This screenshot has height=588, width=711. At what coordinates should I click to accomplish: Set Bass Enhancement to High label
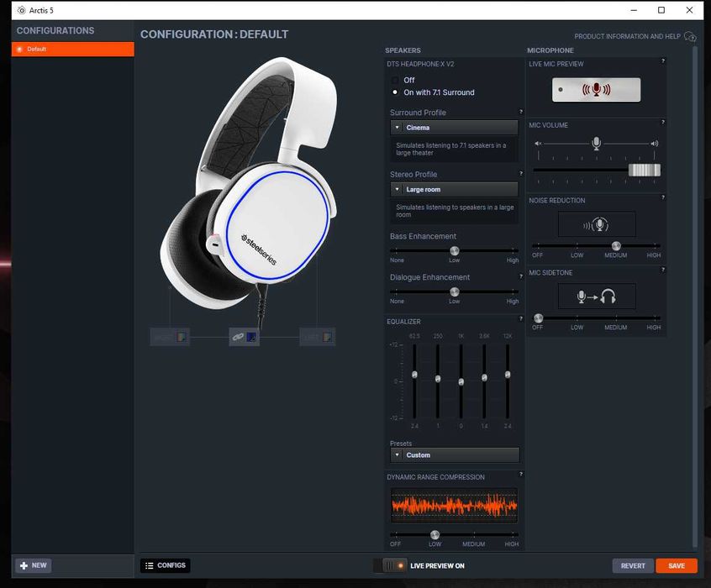[513, 260]
